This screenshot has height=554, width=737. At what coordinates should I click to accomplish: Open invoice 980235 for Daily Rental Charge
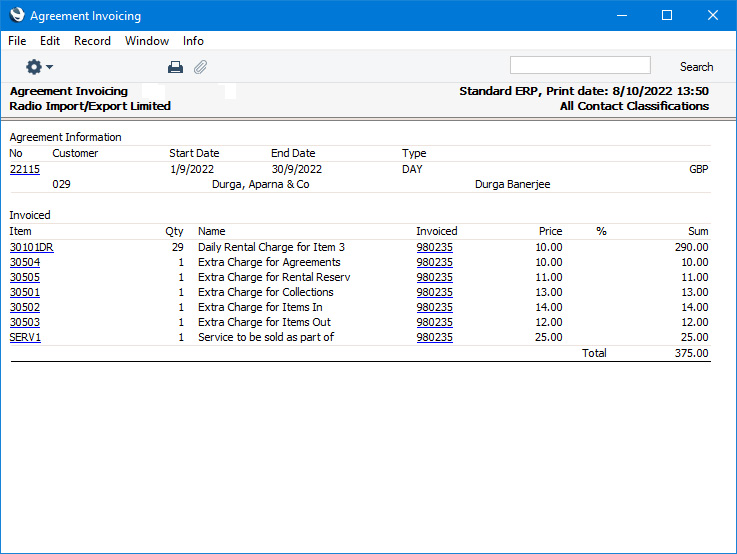click(x=434, y=247)
